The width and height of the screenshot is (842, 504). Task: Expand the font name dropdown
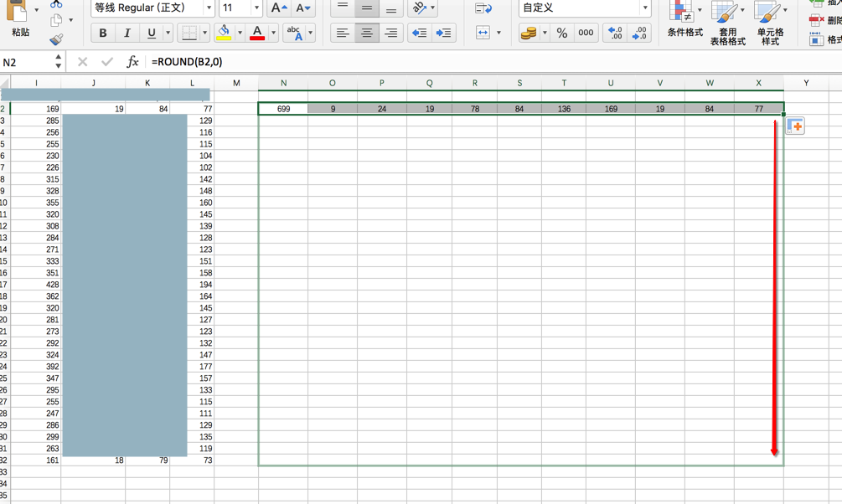pyautogui.click(x=209, y=8)
